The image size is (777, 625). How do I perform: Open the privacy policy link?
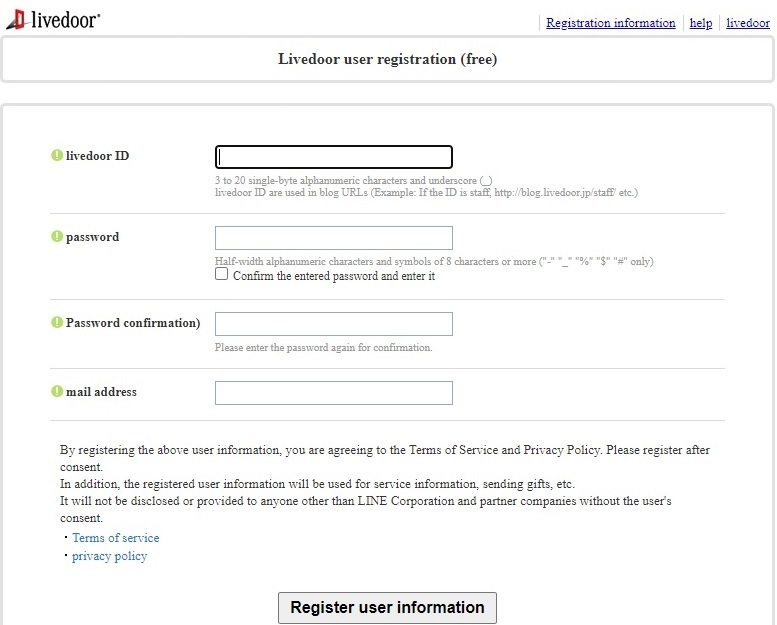[x=110, y=556]
